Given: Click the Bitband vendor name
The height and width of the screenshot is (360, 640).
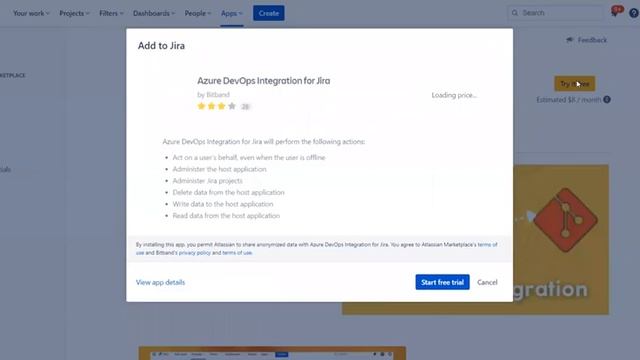Looking at the screenshot, I should [x=218, y=94].
